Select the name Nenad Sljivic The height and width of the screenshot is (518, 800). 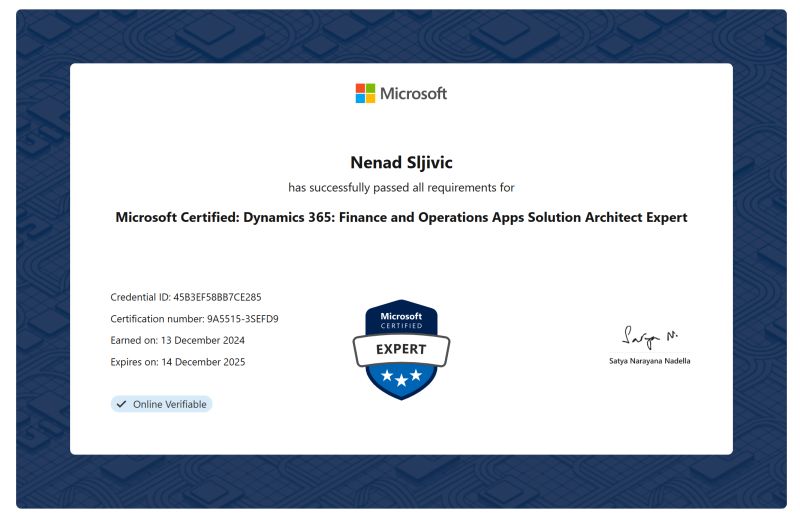click(x=402, y=162)
